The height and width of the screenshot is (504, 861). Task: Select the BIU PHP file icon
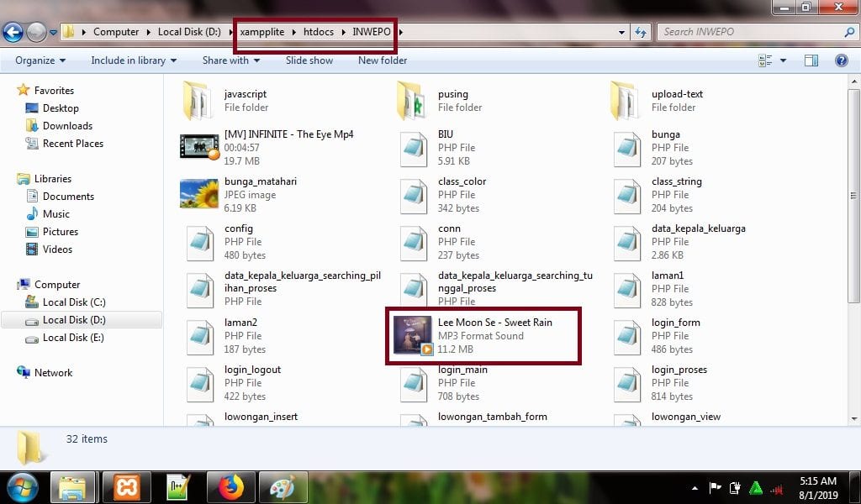click(x=414, y=150)
